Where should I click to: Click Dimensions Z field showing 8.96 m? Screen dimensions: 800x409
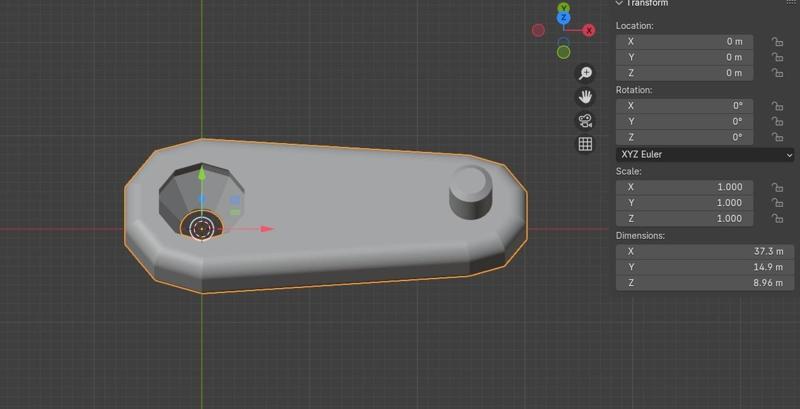tap(705, 283)
